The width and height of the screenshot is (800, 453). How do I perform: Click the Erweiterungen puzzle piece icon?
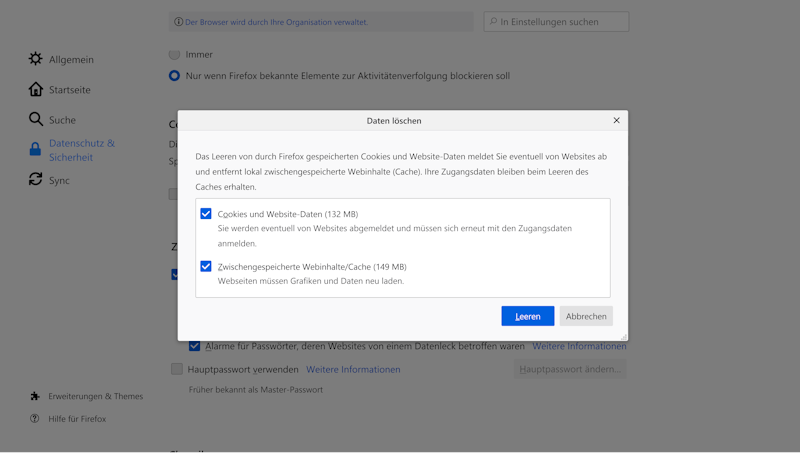pos(35,396)
